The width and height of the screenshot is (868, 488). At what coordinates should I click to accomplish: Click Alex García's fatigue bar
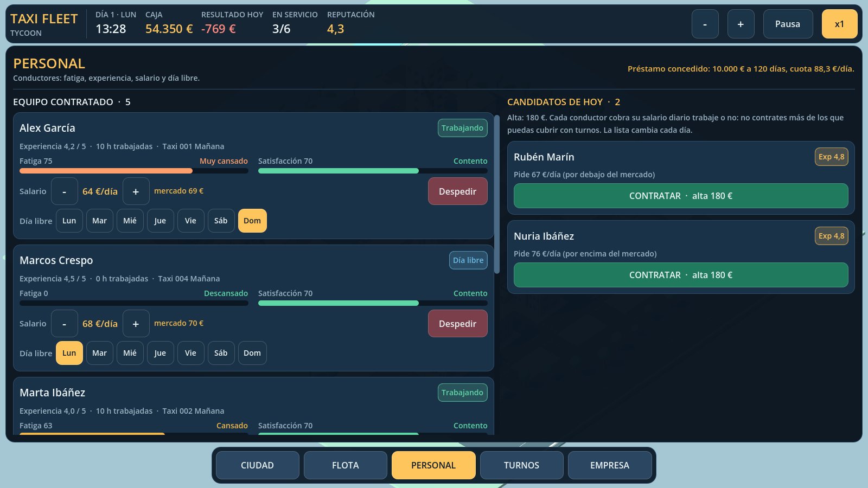point(134,171)
